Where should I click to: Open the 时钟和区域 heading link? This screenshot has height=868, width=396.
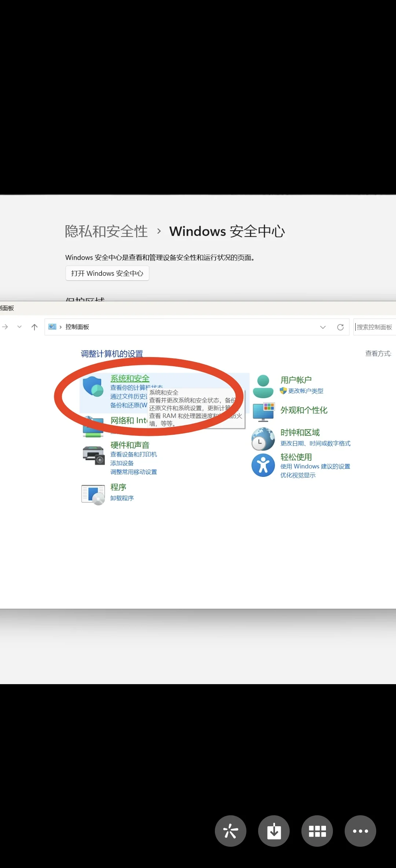pos(300,433)
